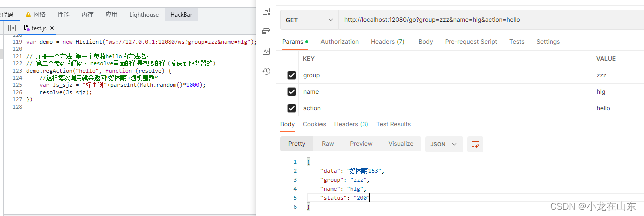
Task: Click the wrap lines icon beside JSON
Action: pos(475,144)
